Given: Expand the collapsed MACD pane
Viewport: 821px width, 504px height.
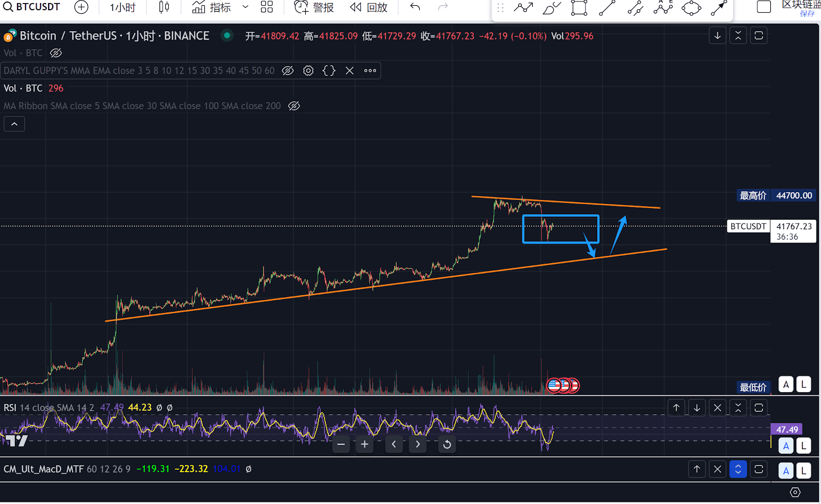Looking at the screenshot, I should [x=738, y=469].
